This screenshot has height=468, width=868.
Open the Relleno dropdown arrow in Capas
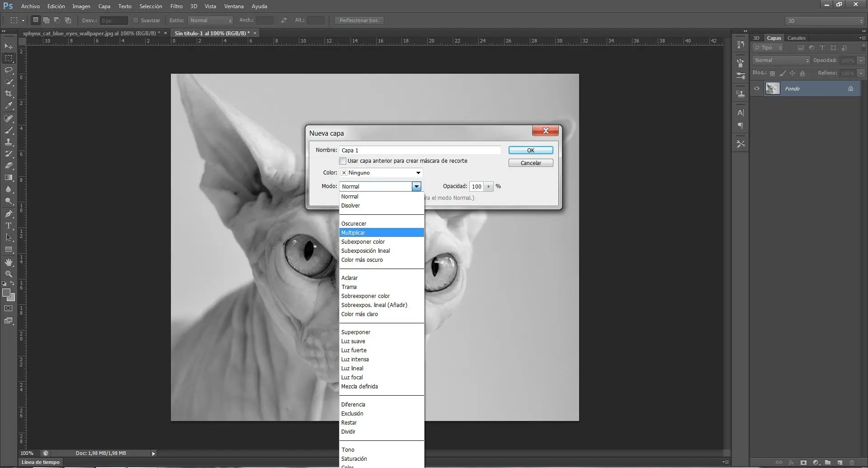pos(861,73)
